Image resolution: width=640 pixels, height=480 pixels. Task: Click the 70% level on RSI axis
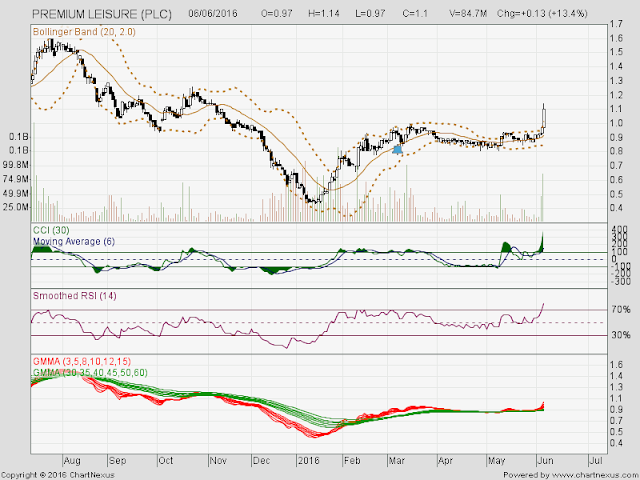coord(621,310)
